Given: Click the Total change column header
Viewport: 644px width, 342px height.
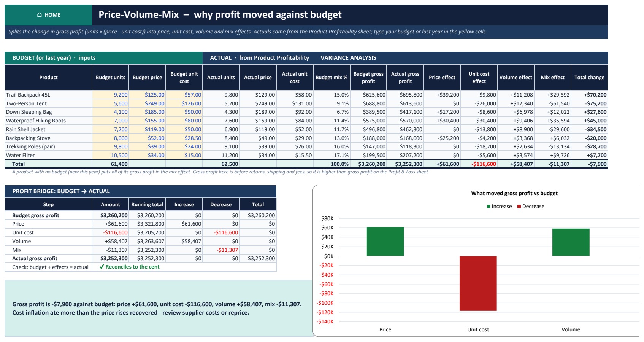Looking at the screenshot, I should point(589,77).
